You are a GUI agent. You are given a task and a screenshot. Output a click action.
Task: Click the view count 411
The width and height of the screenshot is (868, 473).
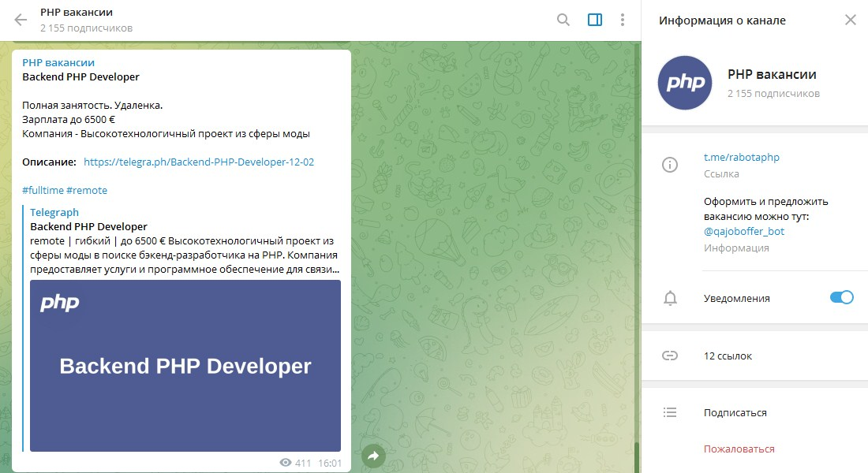pos(303,463)
